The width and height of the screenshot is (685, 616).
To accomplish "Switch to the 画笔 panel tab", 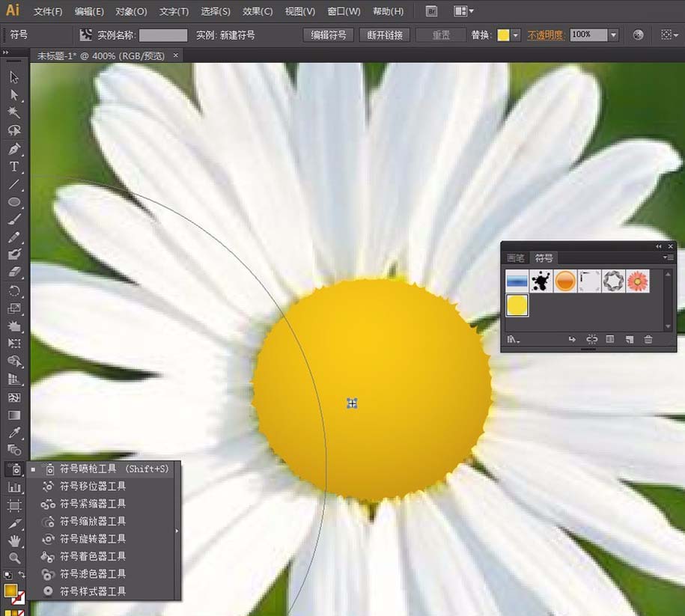I will 516,257.
